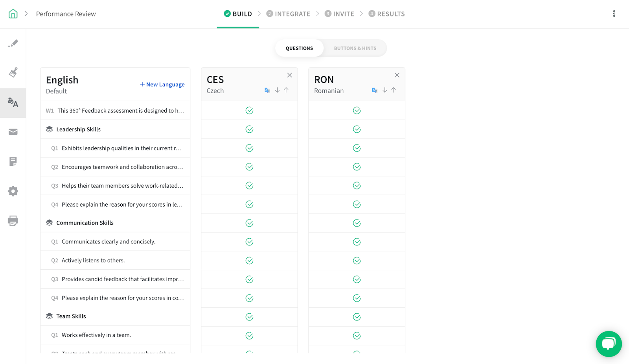Select the Communicates clearly and concisely question

(109, 241)
